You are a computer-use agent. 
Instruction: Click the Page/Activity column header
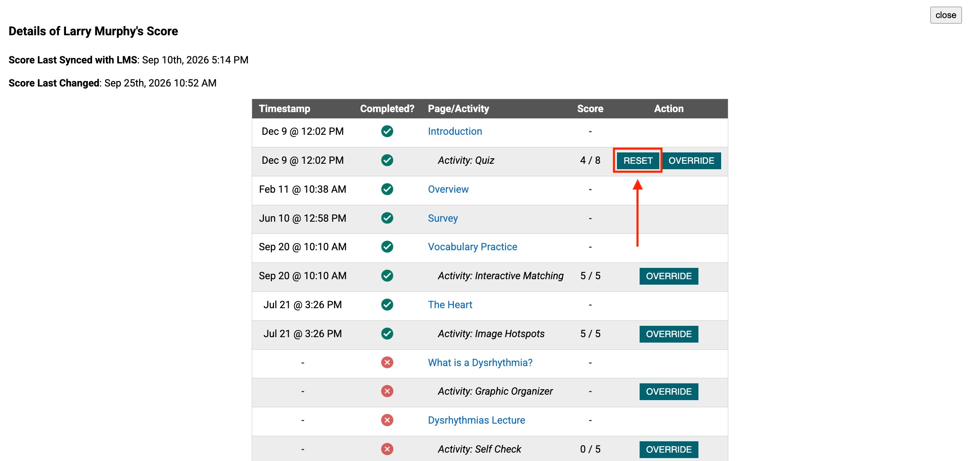(458, 109)
